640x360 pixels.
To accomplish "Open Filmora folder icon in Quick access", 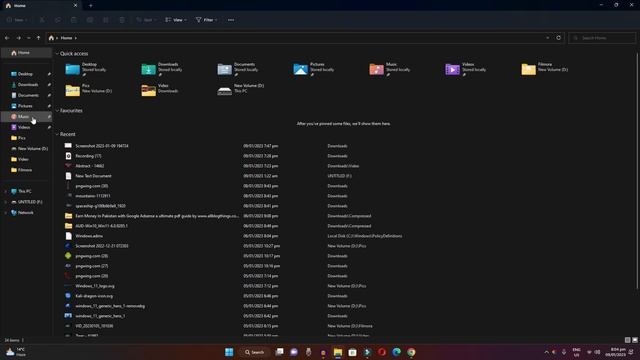I will tap(528, 69).
